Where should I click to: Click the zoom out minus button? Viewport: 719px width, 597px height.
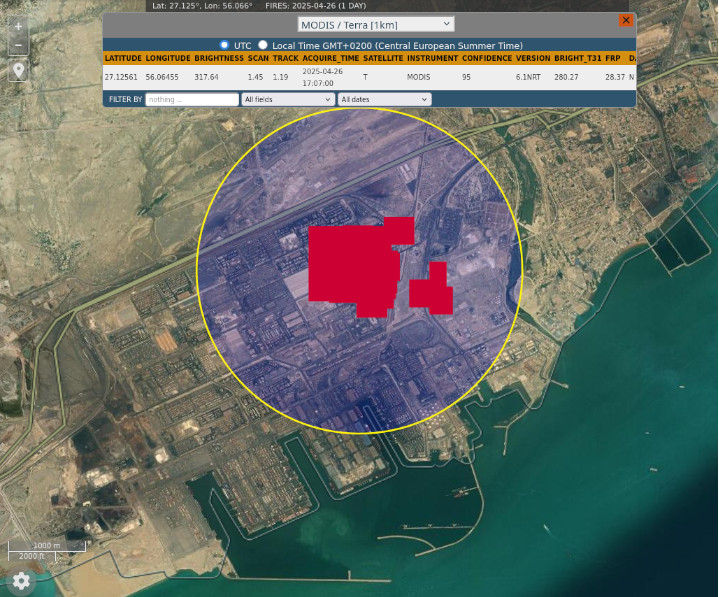[x=18, y=46]
